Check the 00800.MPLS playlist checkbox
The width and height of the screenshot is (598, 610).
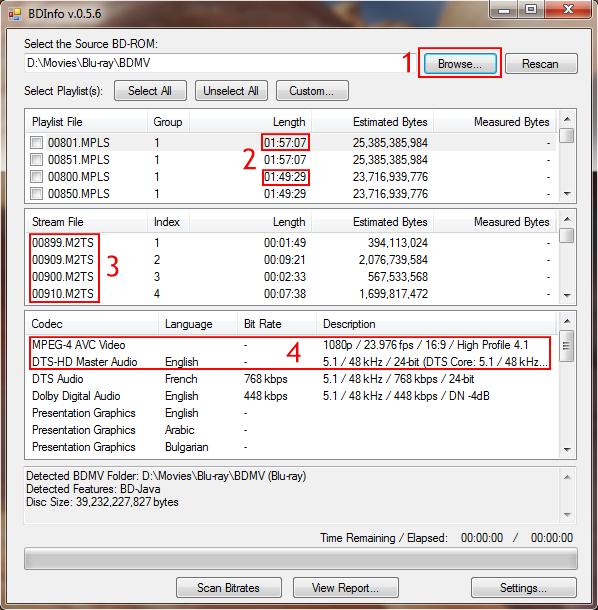click(x=37, y=177)
